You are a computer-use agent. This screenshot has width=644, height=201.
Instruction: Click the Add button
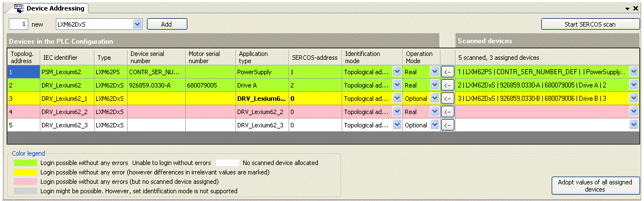click(x=167, y=24)
